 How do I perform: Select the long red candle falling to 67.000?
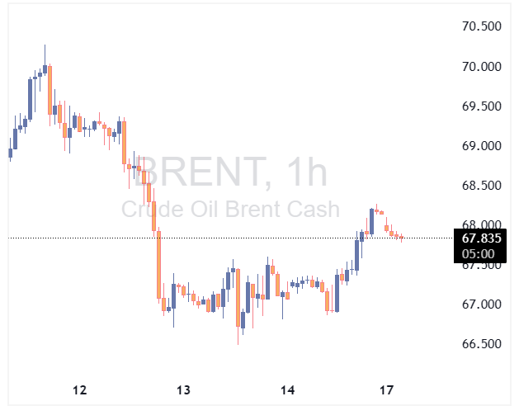tap(158, 264)
